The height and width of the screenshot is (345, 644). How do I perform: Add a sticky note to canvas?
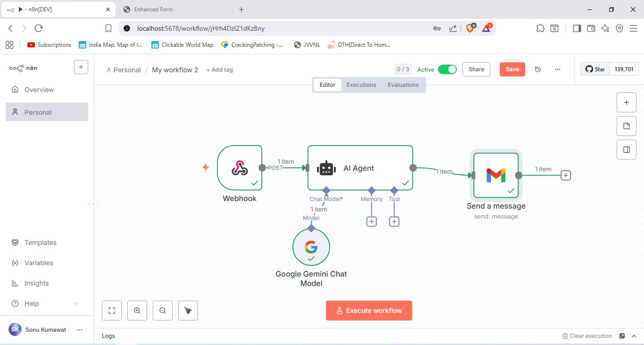pyautogui.click(x=627, y=126)
